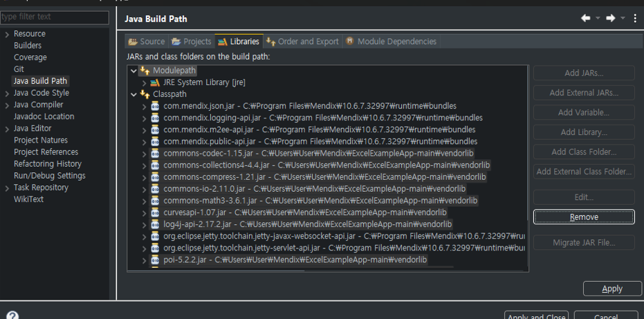Expand the Resource preferences node
644x319 pixels.
coord(7,34)
